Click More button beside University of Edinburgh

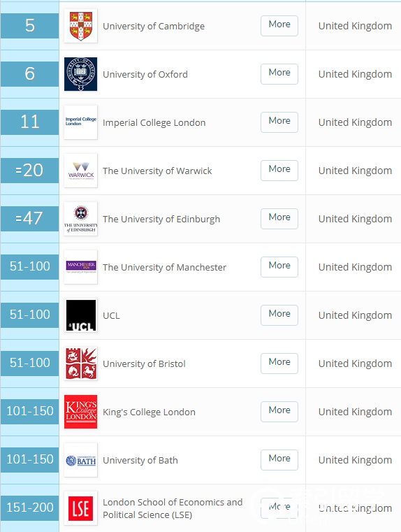coord(279,219)
